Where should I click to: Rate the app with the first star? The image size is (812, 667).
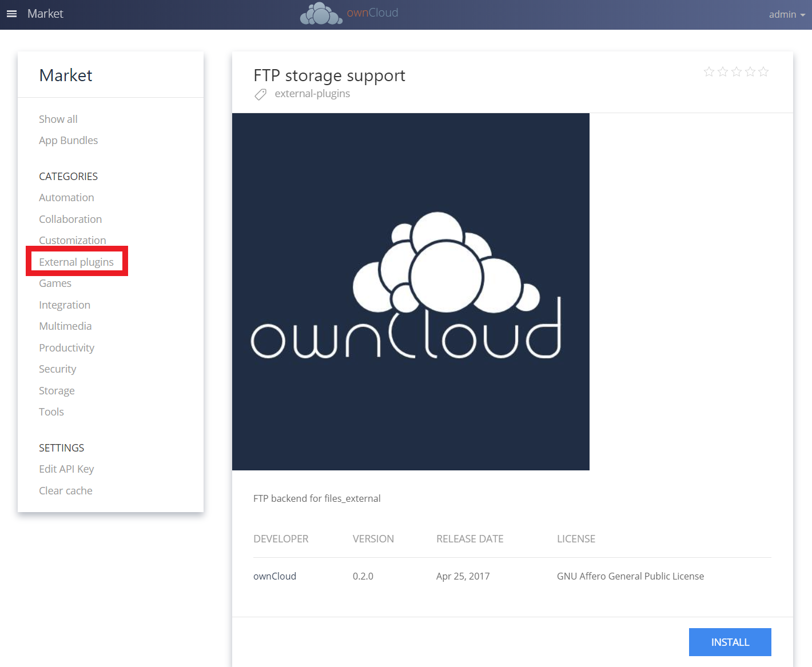(x=708, y=71)
